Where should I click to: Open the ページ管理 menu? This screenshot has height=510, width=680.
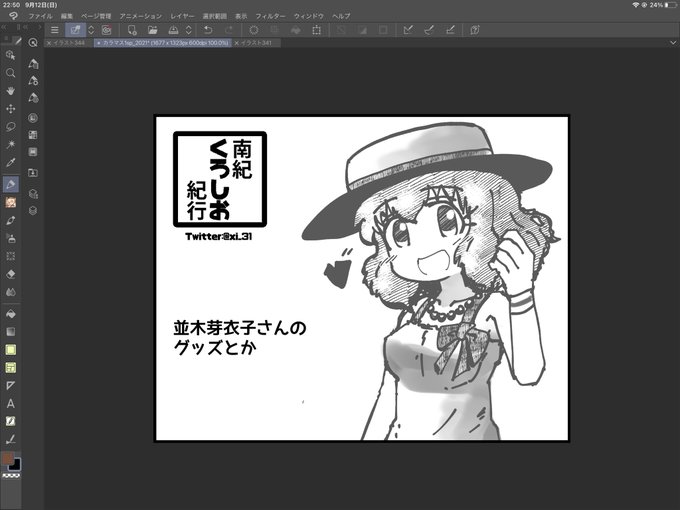[x=96, y=16]
